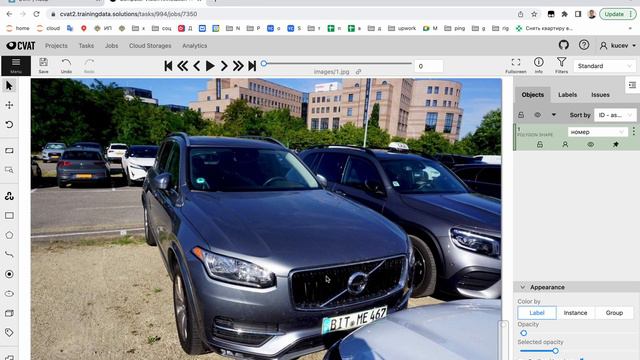Select the cursor tool in left toolbar
The height and width of the screenshot is (360, 640).
coord(9,86)
